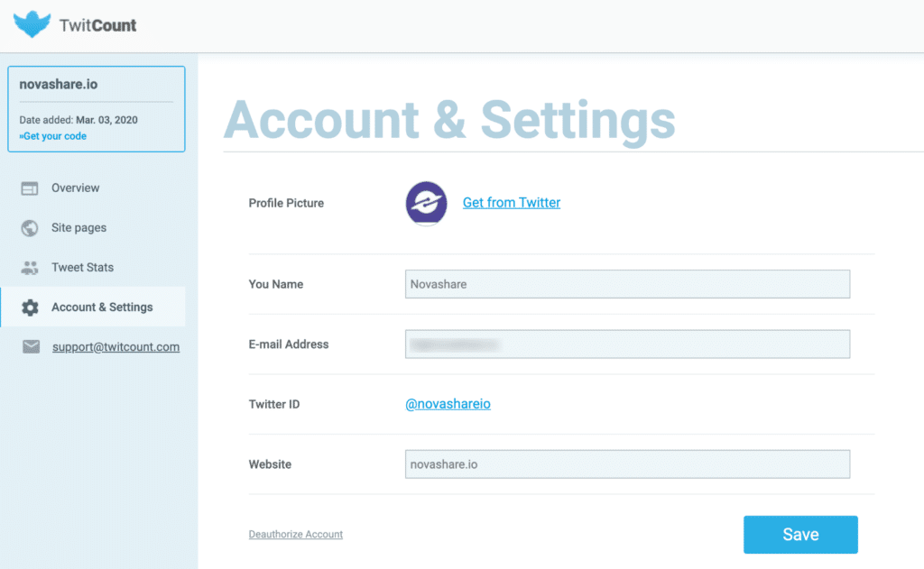Open the @novashareio Twitter ID link

pos(448,404)
